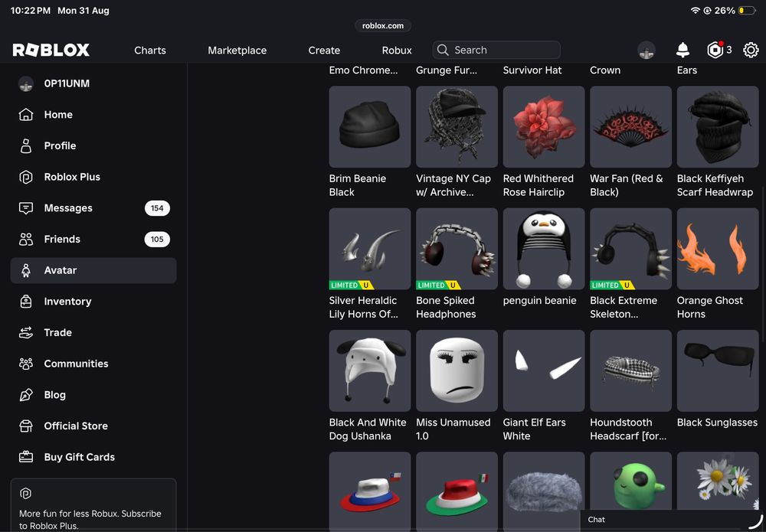Select the Brim Beanie Black thumbnail
Viewport: 766px width, 532px height.
coord(370,127)
